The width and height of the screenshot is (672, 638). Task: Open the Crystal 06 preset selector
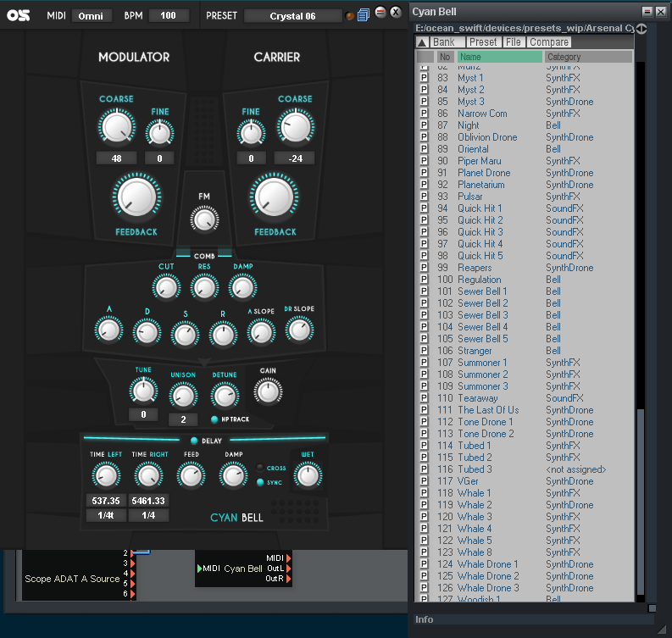coord(292,16)
